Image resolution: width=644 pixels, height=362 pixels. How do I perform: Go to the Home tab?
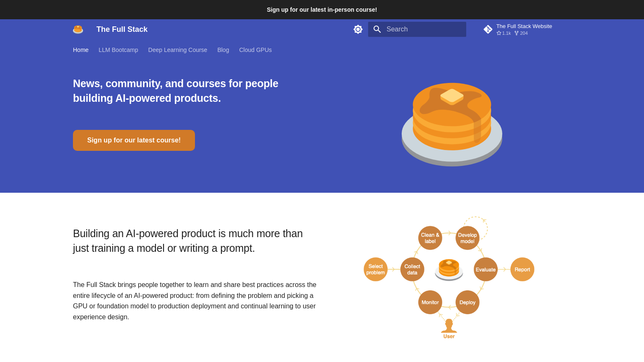click(80, 50)
